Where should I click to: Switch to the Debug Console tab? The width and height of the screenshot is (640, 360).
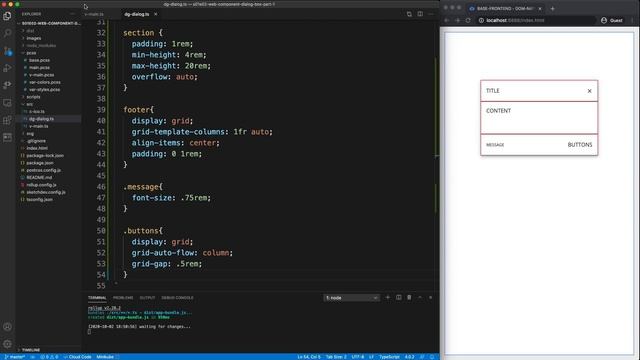177,298
